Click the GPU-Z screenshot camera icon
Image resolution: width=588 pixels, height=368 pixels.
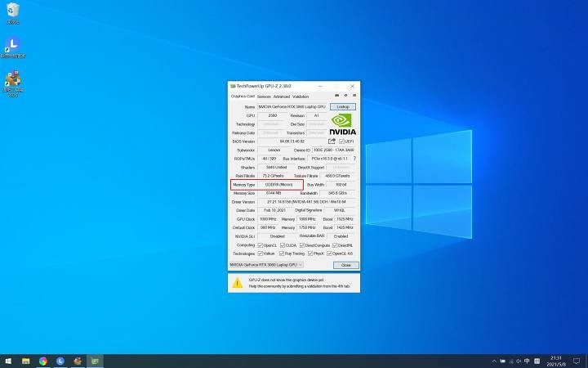click(336, 96)
